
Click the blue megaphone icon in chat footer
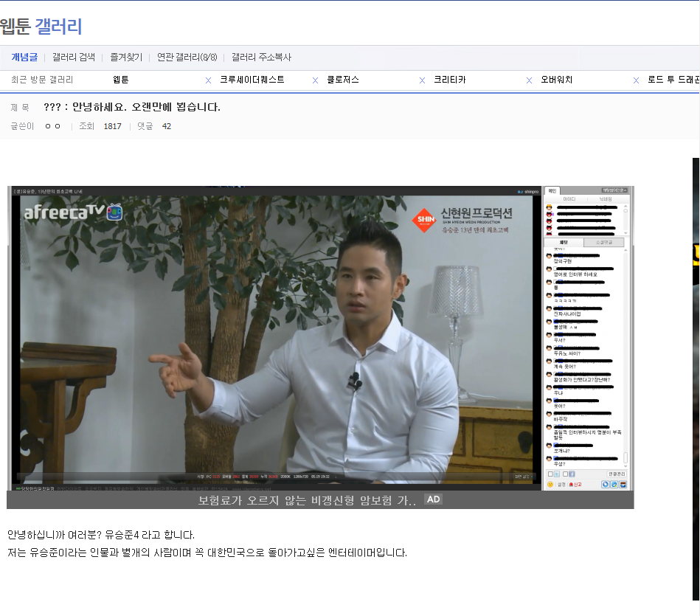[614, 485]
